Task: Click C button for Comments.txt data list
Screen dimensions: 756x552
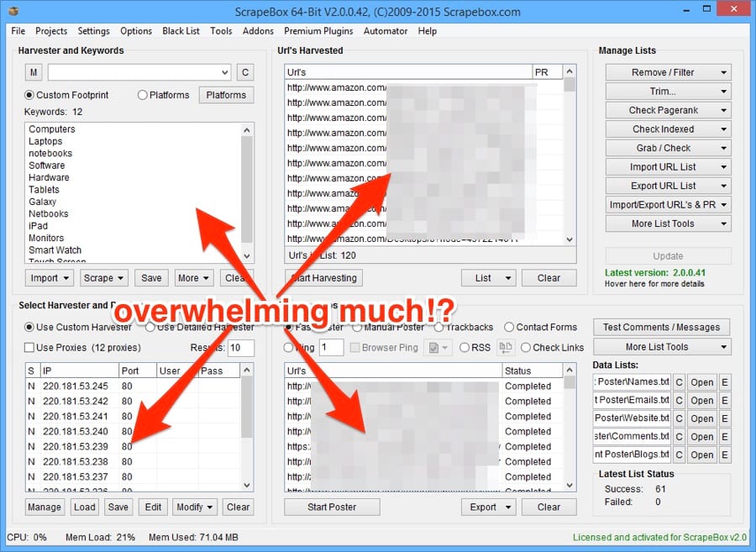Action: [679, 437]
